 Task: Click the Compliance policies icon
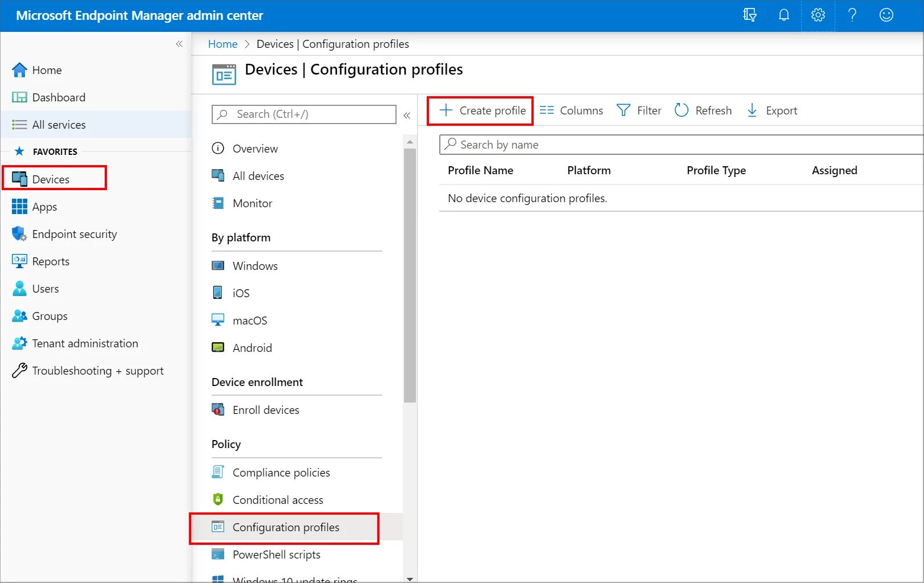[x=218, y=472]
